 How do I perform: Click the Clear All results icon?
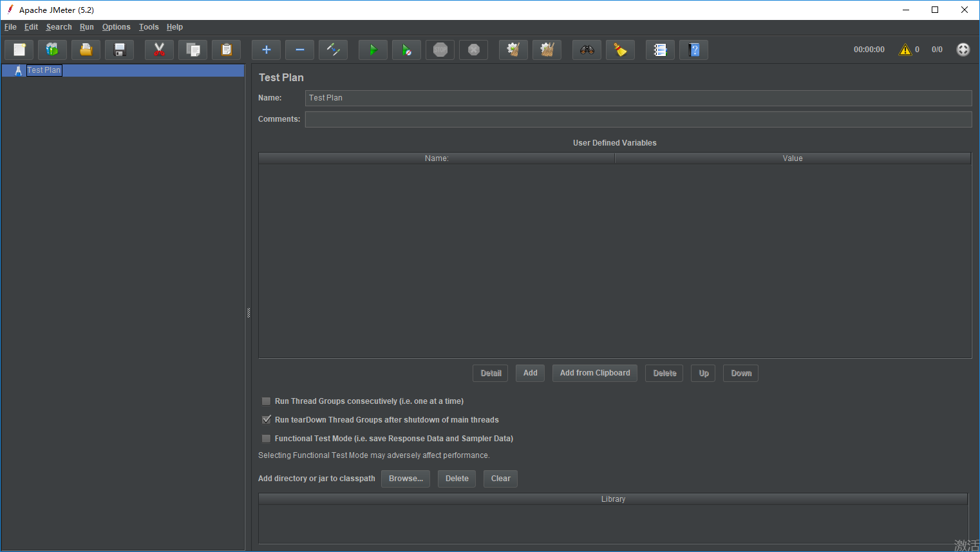[x=547, y=50]
